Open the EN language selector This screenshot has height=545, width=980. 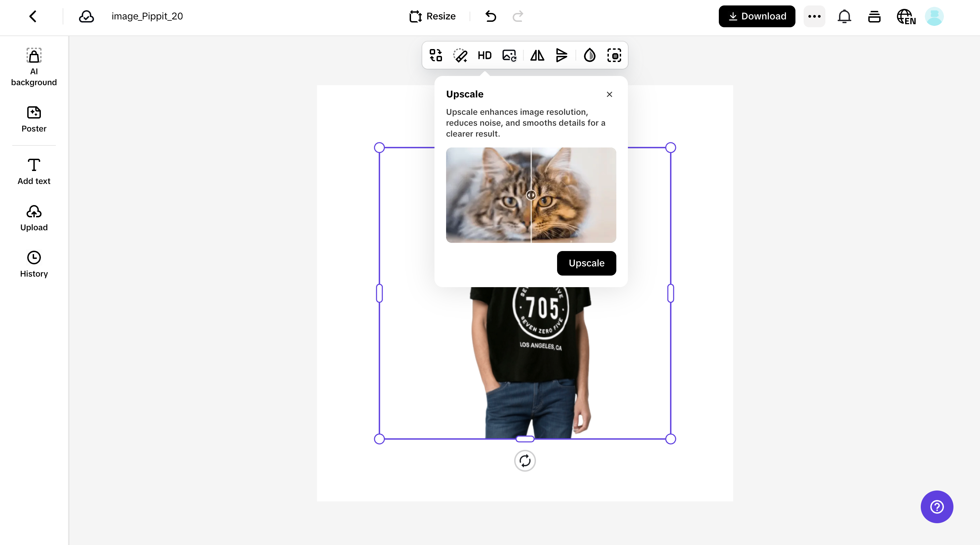(906, 16)
